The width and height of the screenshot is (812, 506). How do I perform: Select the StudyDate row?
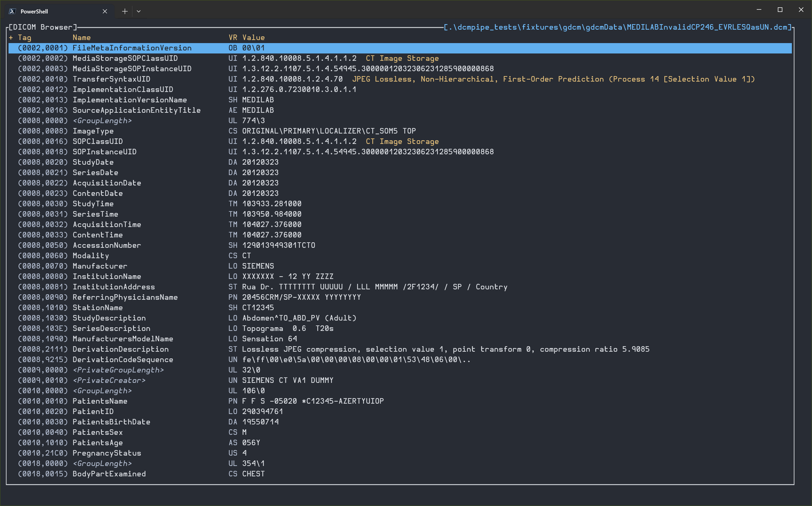[400, 162]
